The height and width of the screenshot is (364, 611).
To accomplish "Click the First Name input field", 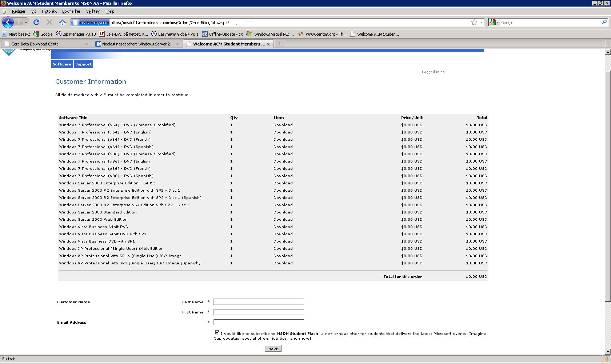I will pyautogui.click(x=259, y=312).
